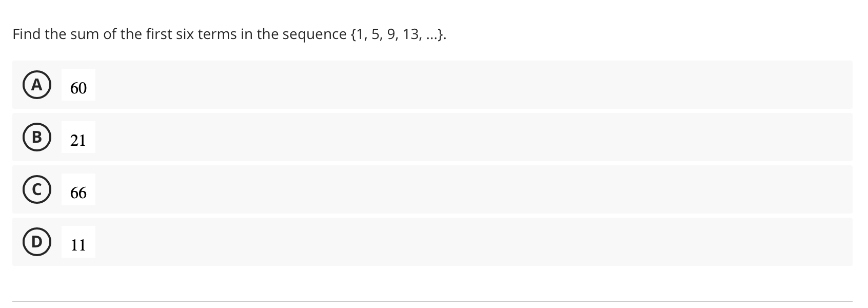Image resolution: width=868 pixels, height=308 pixels.
Task: Click the answer value 60
Action: 78,88
